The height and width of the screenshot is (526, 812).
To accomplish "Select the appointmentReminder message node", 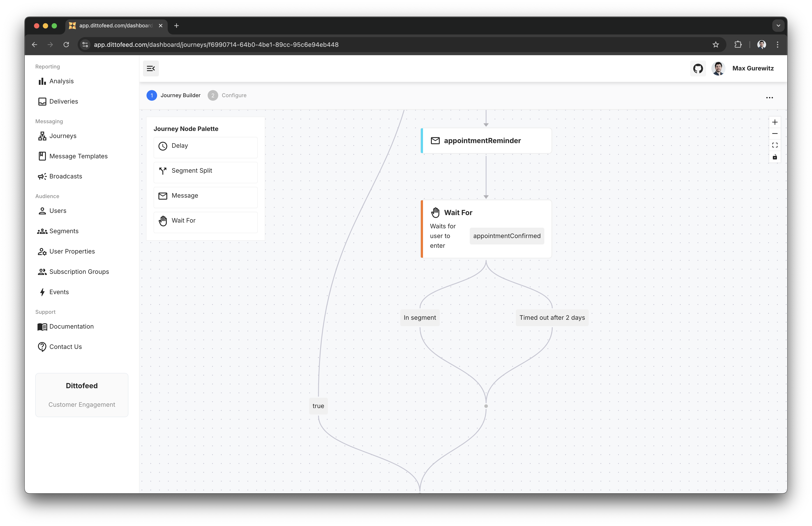I will pyautogui.click(x=486, y=141).
